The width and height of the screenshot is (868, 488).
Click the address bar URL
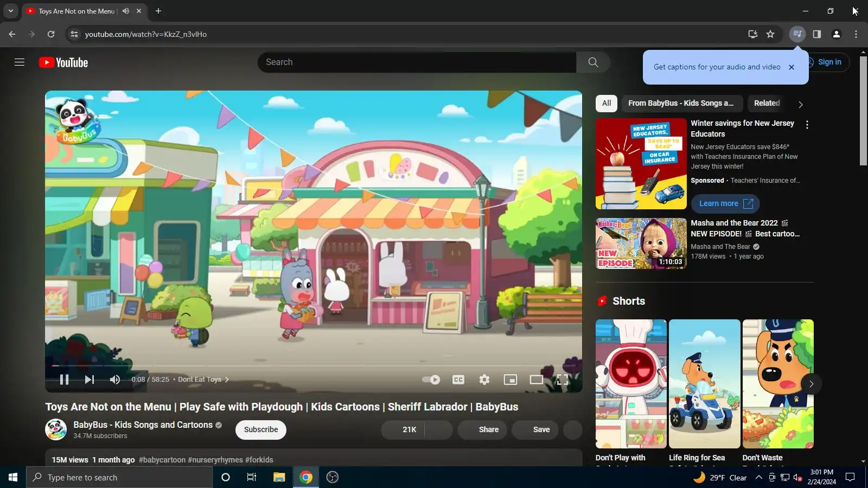pos(146,34)
